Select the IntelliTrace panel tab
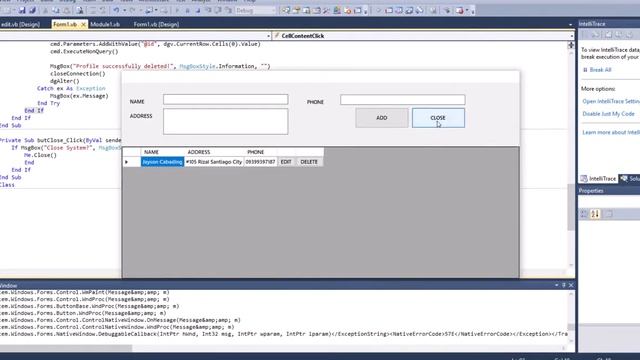Viewport: 640px width, 360px height. (x=598, y=179)
